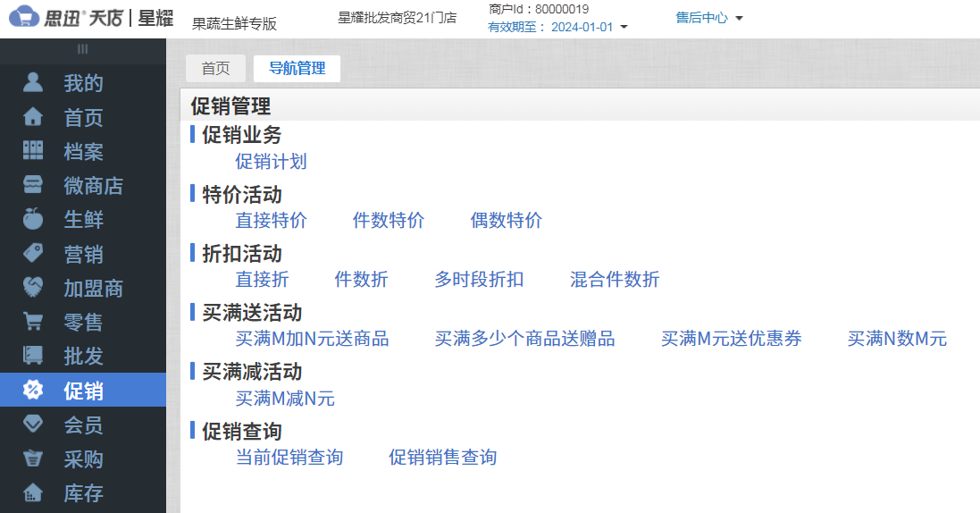Click the 加盟商 handshake icon
Image resolution: width=980 pixels, height=513 pixels.
coord(33,287)
